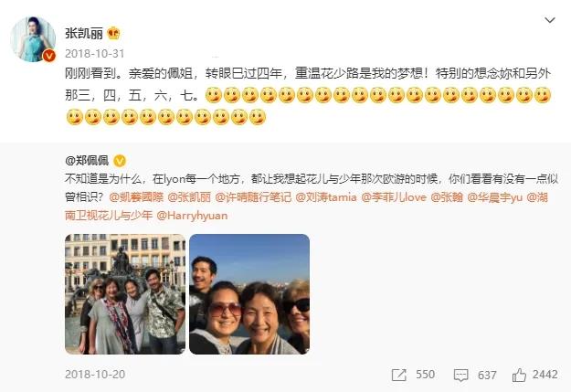Click the orange V verification badge on avatar
Screen dimensions: 571x392
[49, 56]
